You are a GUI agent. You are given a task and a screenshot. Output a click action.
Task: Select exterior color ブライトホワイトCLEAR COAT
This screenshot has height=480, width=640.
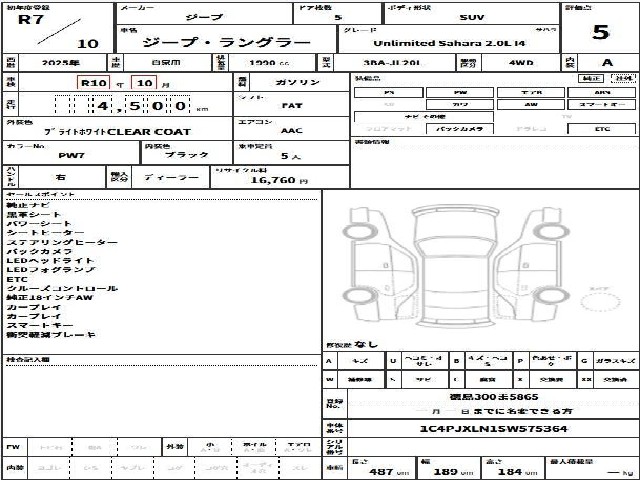point(118,132)
